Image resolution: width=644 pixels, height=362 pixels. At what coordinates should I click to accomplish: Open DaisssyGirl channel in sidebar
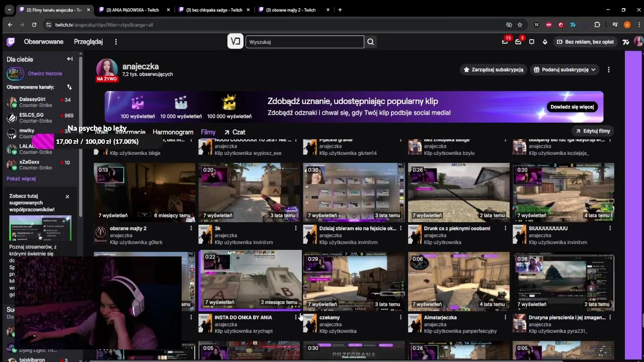(x=40, y=103)
